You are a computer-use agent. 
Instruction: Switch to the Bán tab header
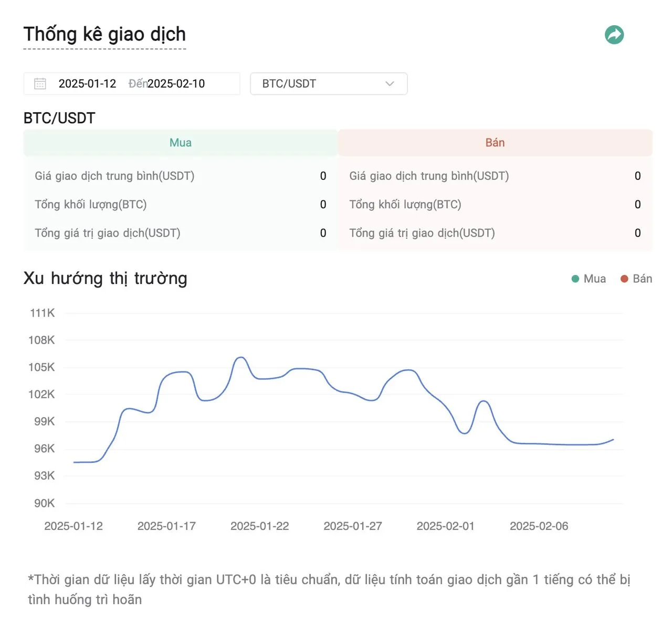point(495,143)
